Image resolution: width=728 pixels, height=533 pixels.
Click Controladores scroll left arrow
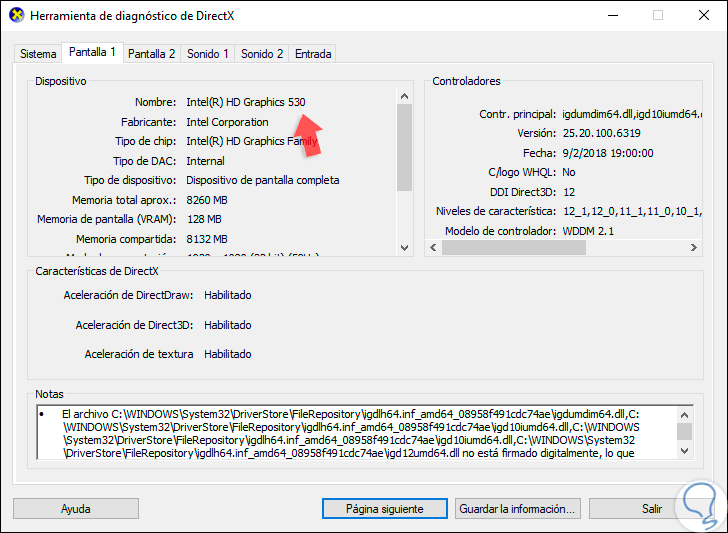[433, 247]
